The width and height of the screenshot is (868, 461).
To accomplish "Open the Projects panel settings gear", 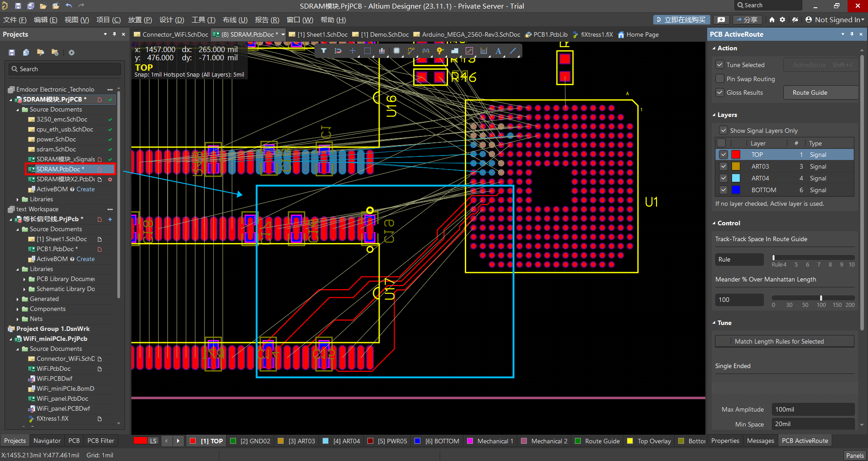I will [x=71, y=53].
